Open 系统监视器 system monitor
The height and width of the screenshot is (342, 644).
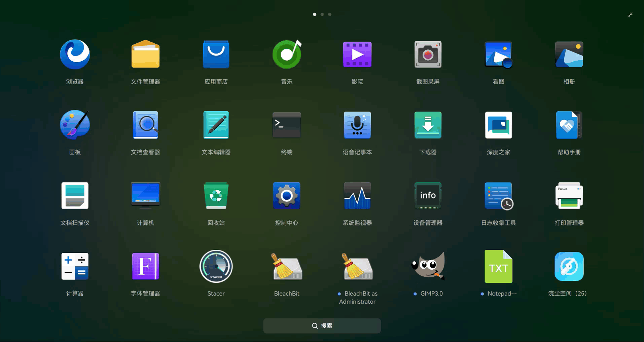point(357,196)
